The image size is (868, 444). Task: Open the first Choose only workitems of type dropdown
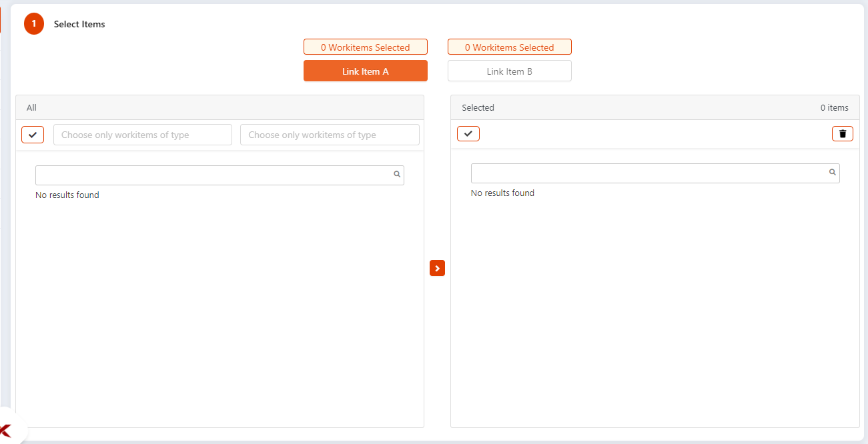tap(142, 134)
